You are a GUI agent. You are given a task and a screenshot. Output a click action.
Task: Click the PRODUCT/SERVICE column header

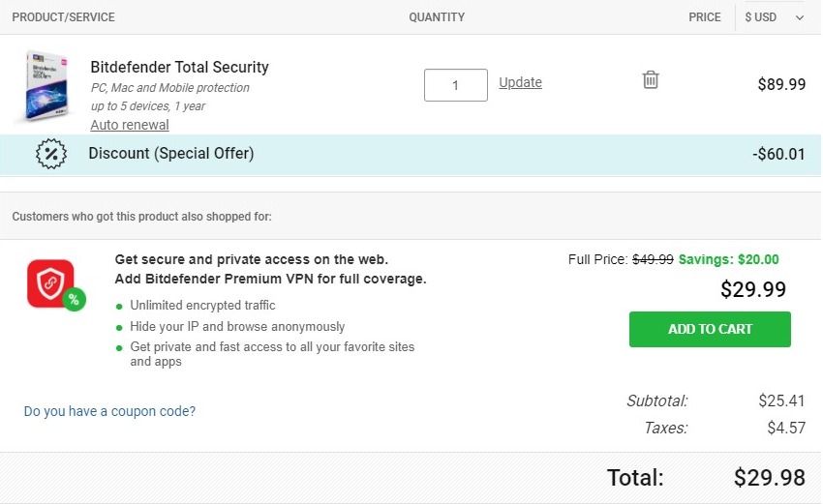63,17
